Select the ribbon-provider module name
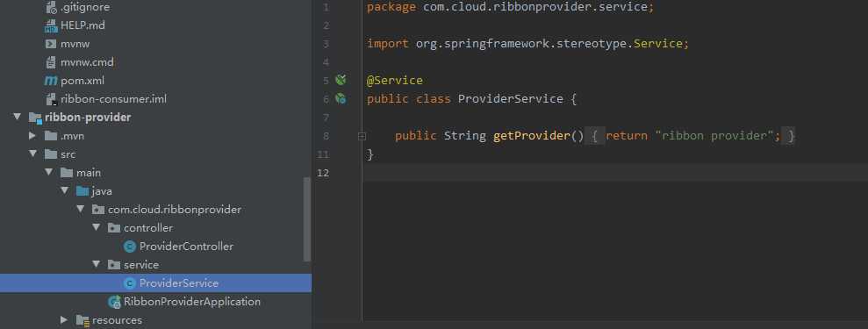 (88, 118)
